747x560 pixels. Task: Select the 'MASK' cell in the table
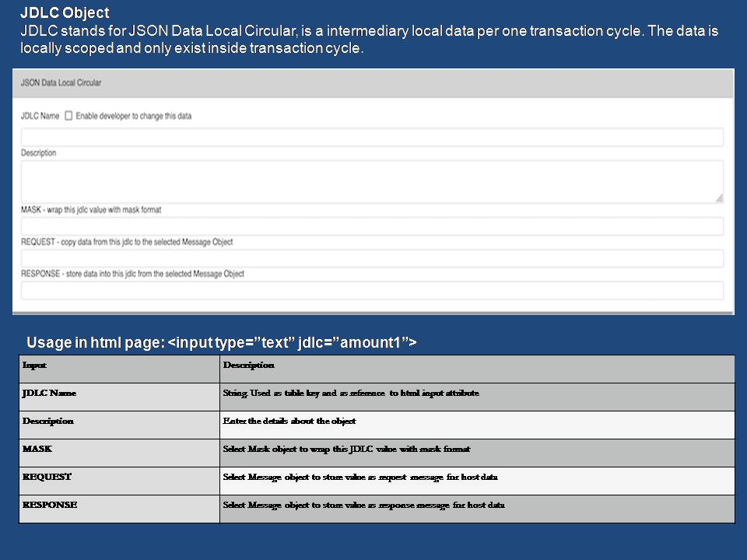pyautogui.click(x=37, y=449)
